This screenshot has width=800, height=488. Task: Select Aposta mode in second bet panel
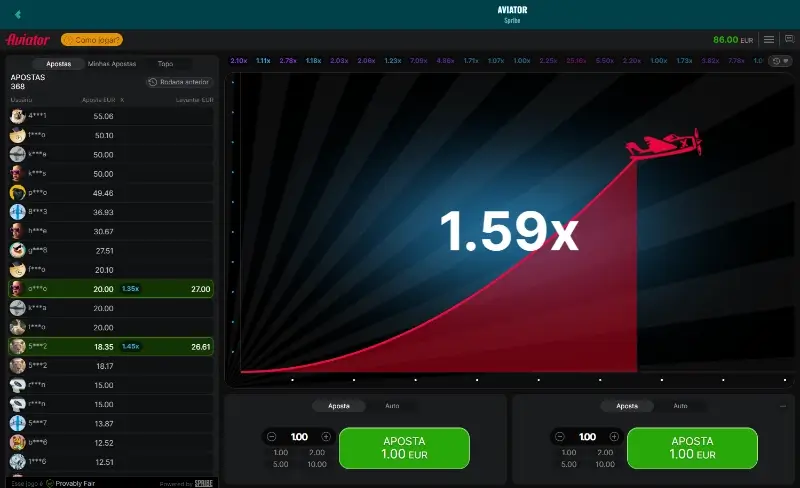[627, 406]
